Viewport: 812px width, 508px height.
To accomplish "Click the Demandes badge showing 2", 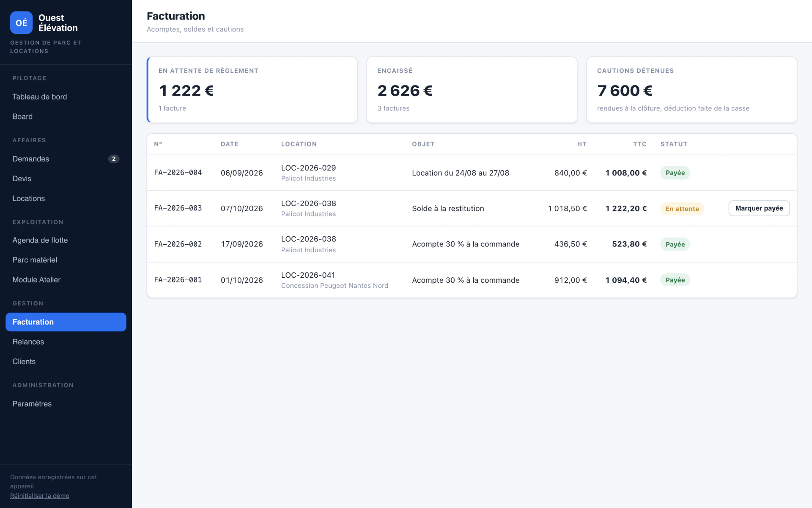I will (114, 159).
